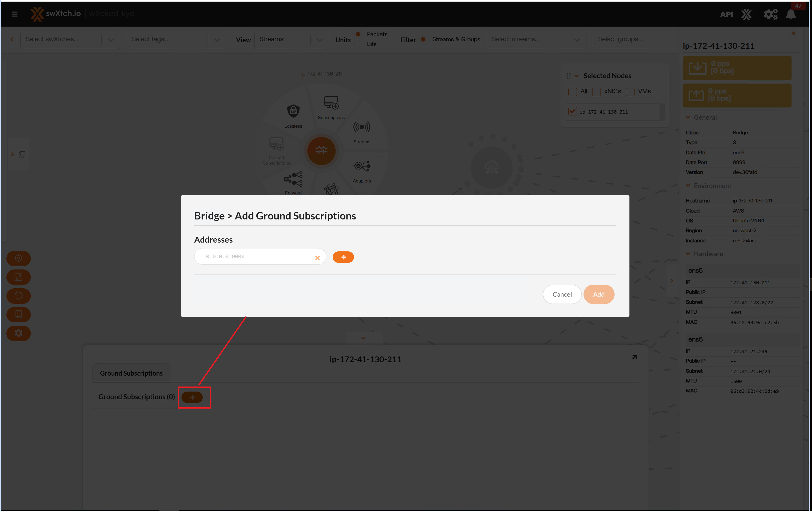Open the API link in top bar

point(726,14)
